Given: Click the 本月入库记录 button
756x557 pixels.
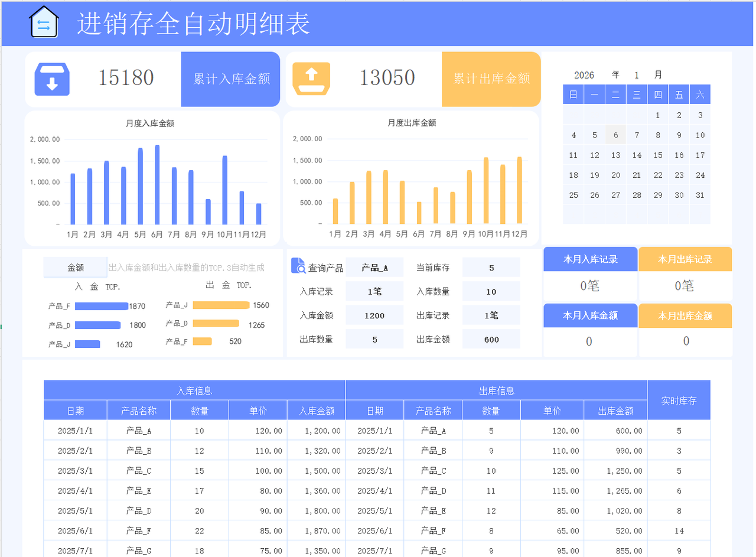Looking at the screenshot, I should tap(590, 259).
